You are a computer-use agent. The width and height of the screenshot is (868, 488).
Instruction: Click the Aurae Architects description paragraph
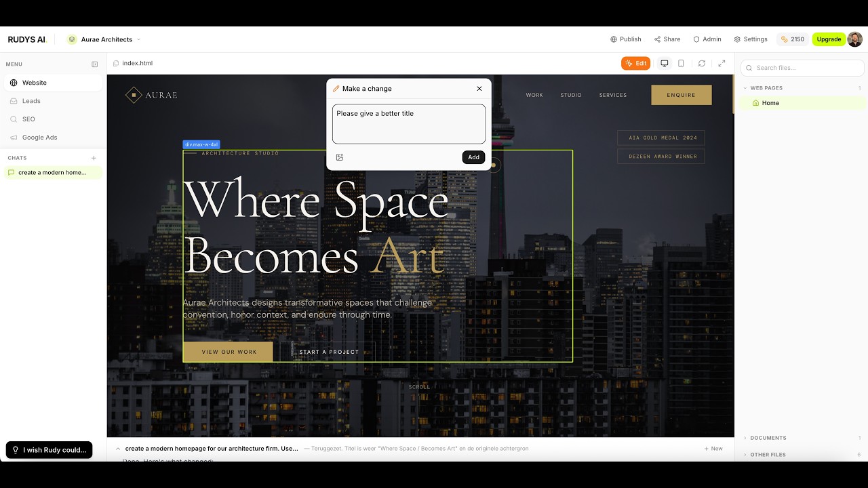308,308
